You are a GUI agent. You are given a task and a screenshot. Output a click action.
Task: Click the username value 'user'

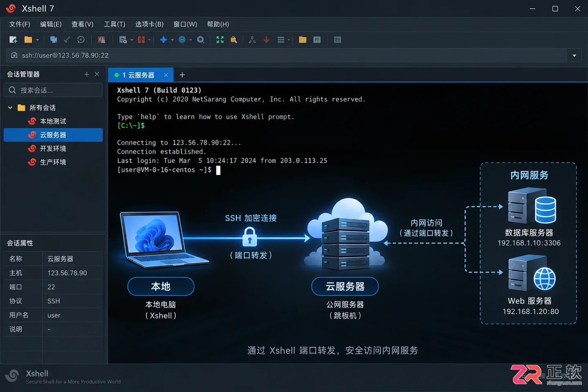(x=54, y=315)
